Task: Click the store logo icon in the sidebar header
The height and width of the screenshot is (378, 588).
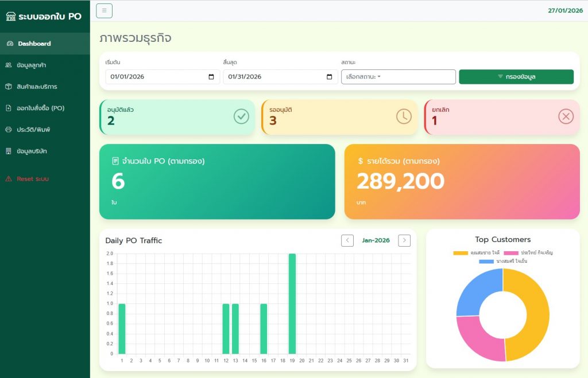Action: point(10,17)
